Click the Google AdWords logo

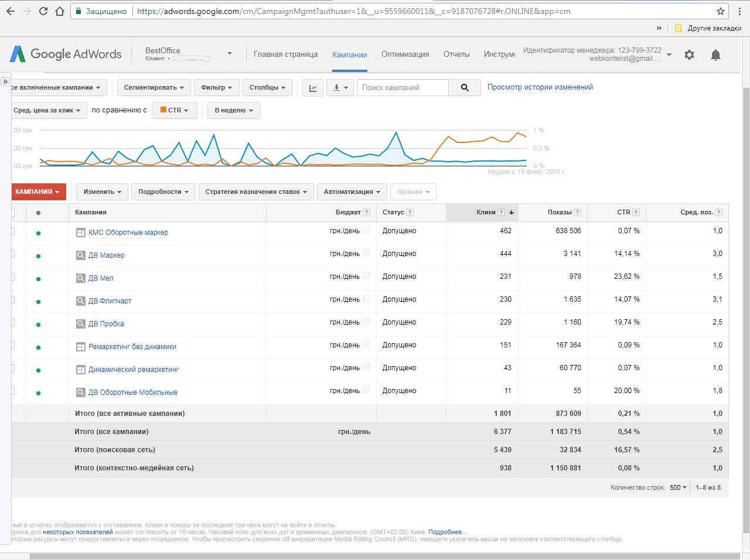(x=66, y=54)
